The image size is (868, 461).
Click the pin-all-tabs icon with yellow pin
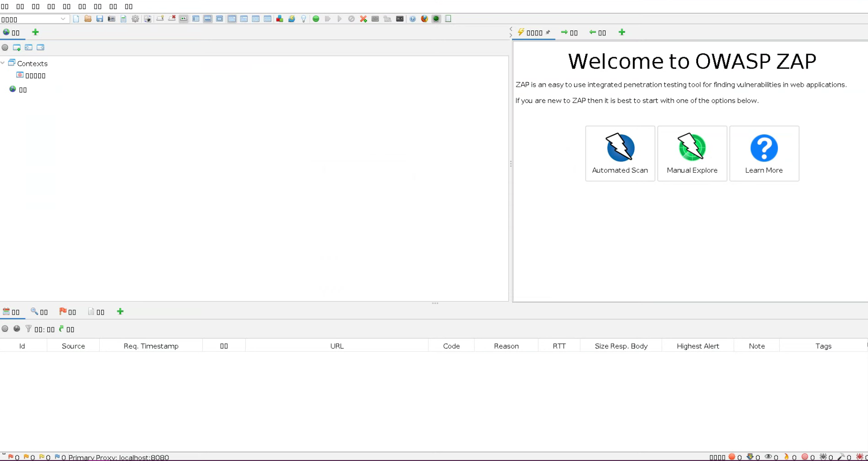click(x=160, y=19)
